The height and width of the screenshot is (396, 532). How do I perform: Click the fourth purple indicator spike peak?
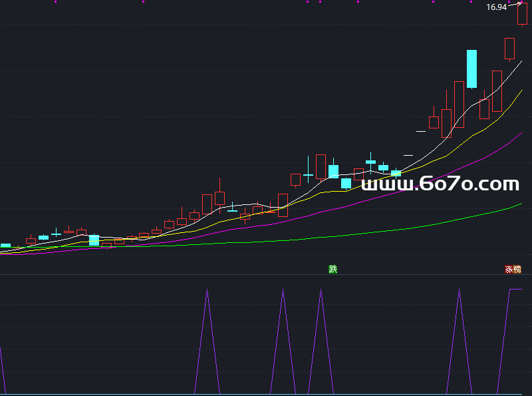coord(458,290)
